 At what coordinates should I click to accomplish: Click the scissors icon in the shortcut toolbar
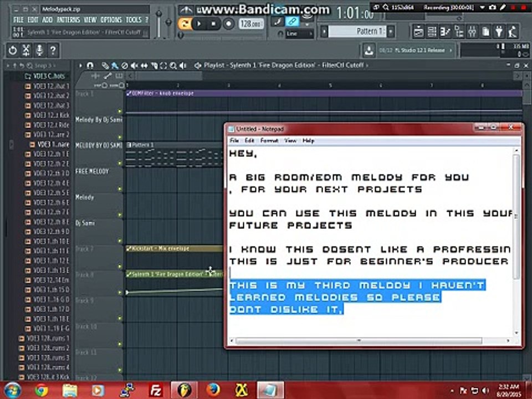(x=26, y=50)
